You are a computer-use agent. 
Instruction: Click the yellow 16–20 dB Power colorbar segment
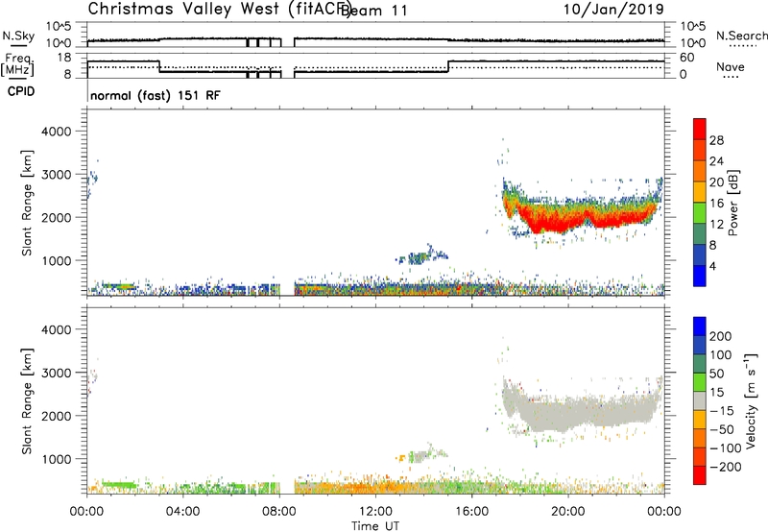[x=700, y=192]
